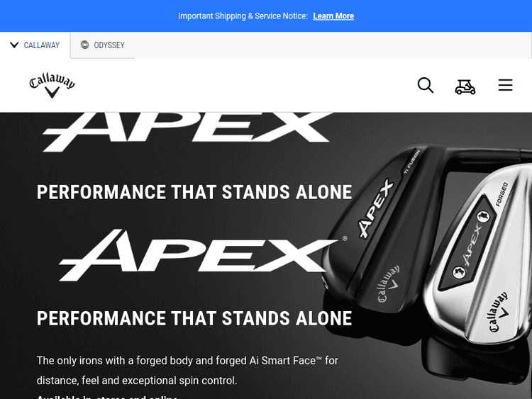Follow the Learn More link

333,16
